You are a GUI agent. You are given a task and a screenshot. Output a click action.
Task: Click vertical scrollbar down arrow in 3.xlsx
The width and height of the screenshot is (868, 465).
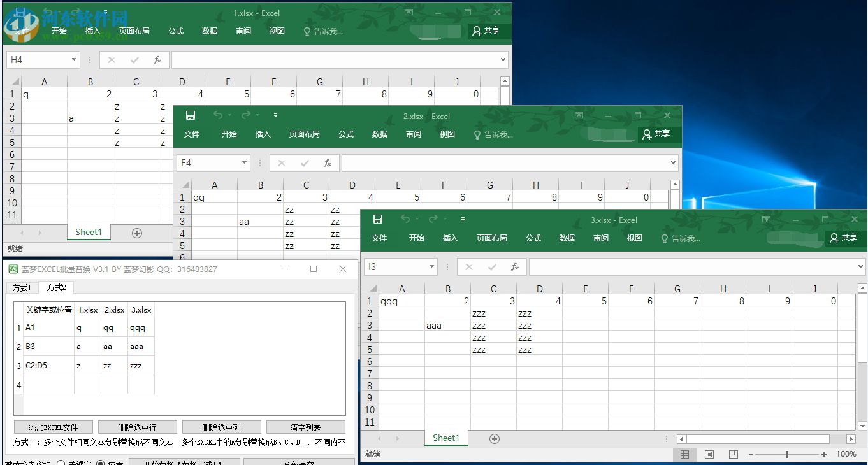[x=862, y=426]
